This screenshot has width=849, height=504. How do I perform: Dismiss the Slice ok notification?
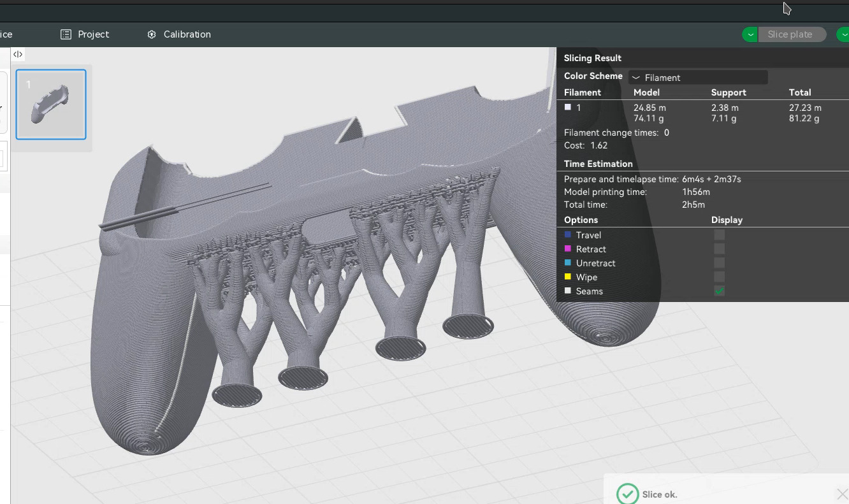[x=841, y=494]
